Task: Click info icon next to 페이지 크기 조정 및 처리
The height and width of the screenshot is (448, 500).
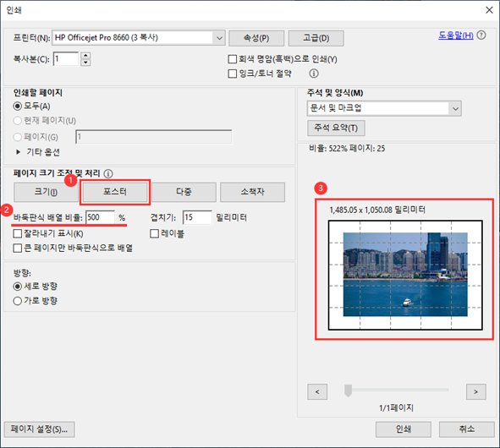Action: tap(108, 173)
